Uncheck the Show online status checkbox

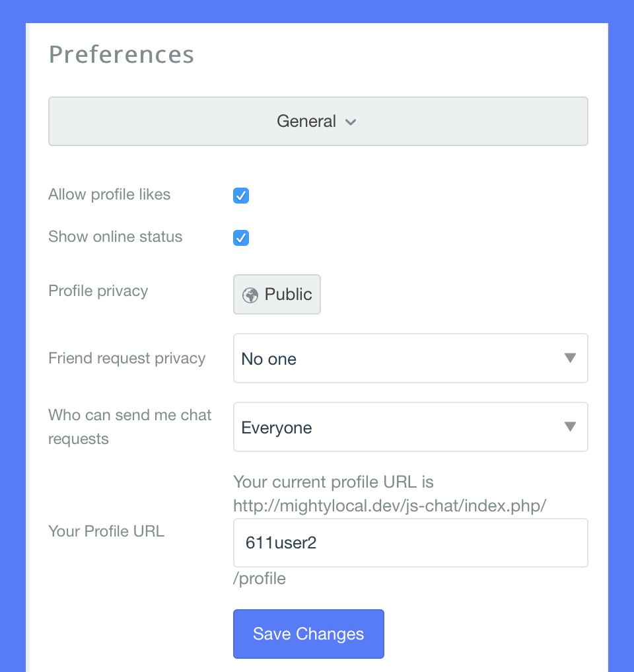pyautogui.click(x=241, y=238)
